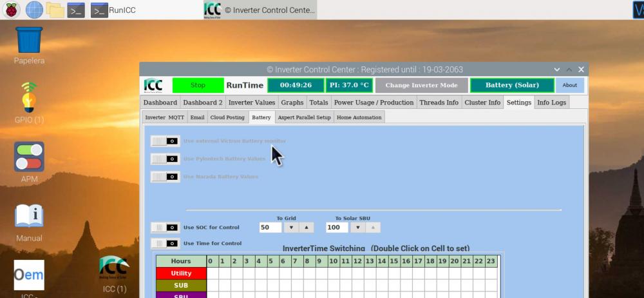This screenshot has width=644, height=298.
Task: Open Power Usage / Production tab
Action: pos(374,103)
